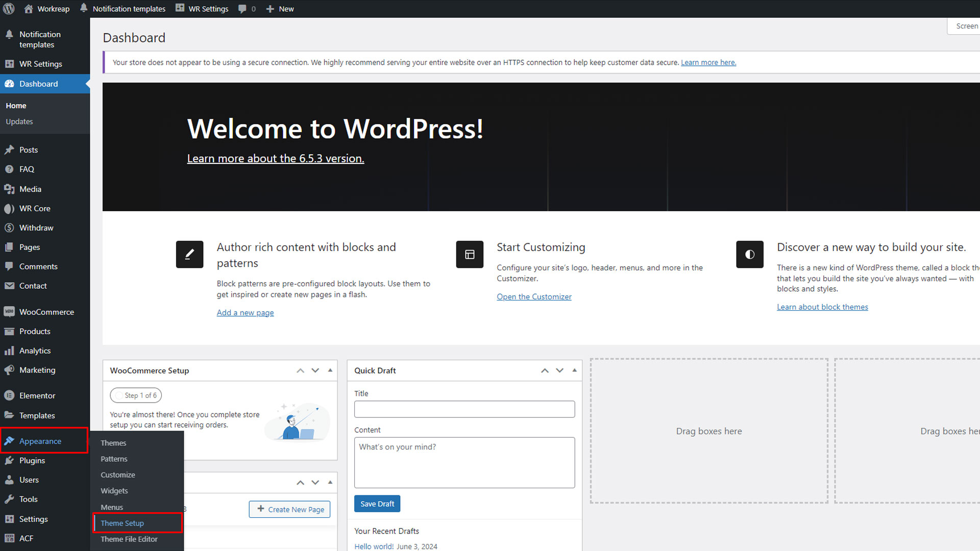This screenshot has width=980, height=551.
Task: Collapse the WooCommerce Setup panel toggle arrow
Action: coord(330,370)
